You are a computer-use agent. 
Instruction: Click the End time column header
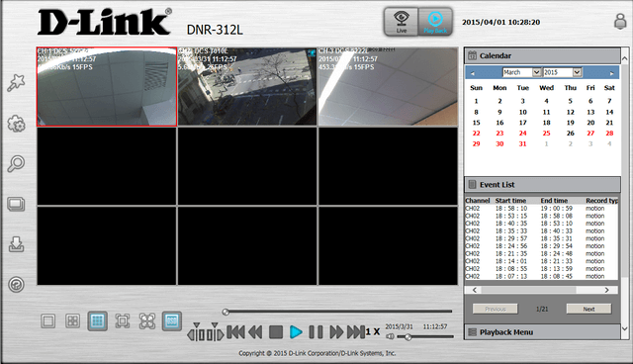(554, 201)
